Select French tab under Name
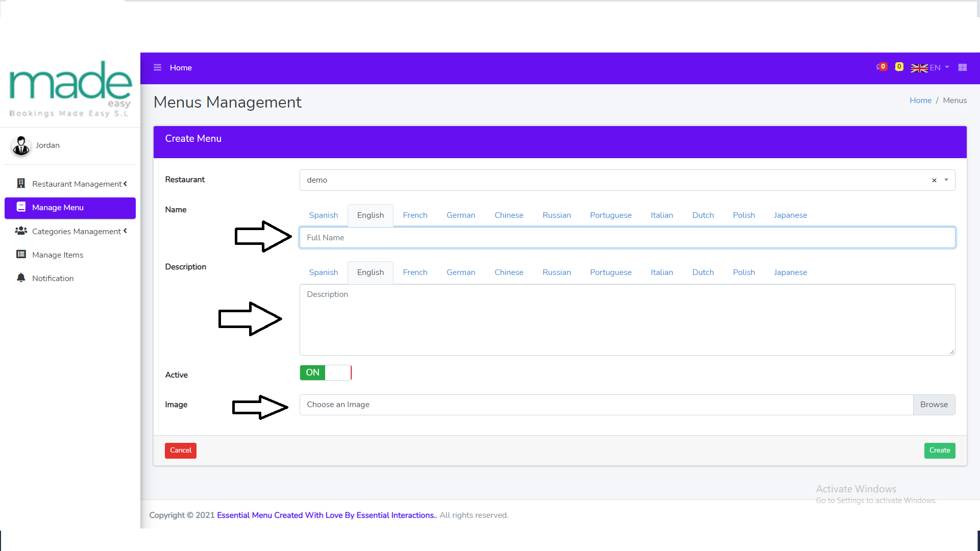The width and height of the screenshot is (980, 551). [x=415, y=215]
